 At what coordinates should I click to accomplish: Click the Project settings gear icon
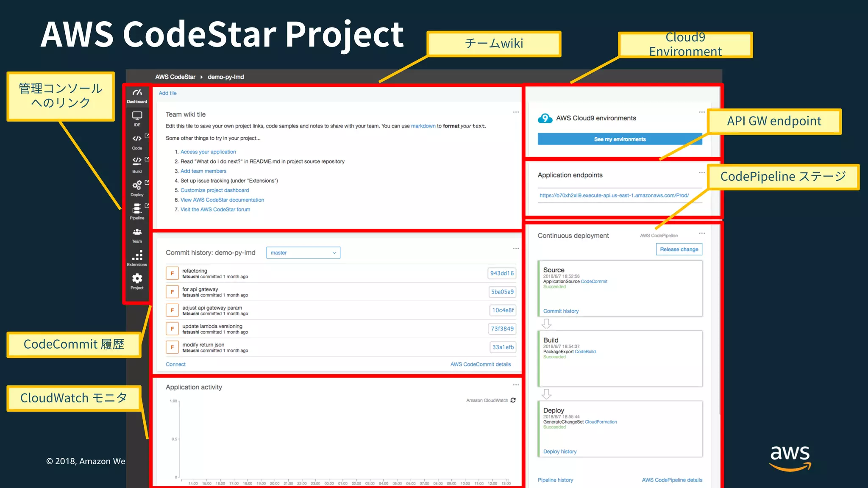coord(137,279)
